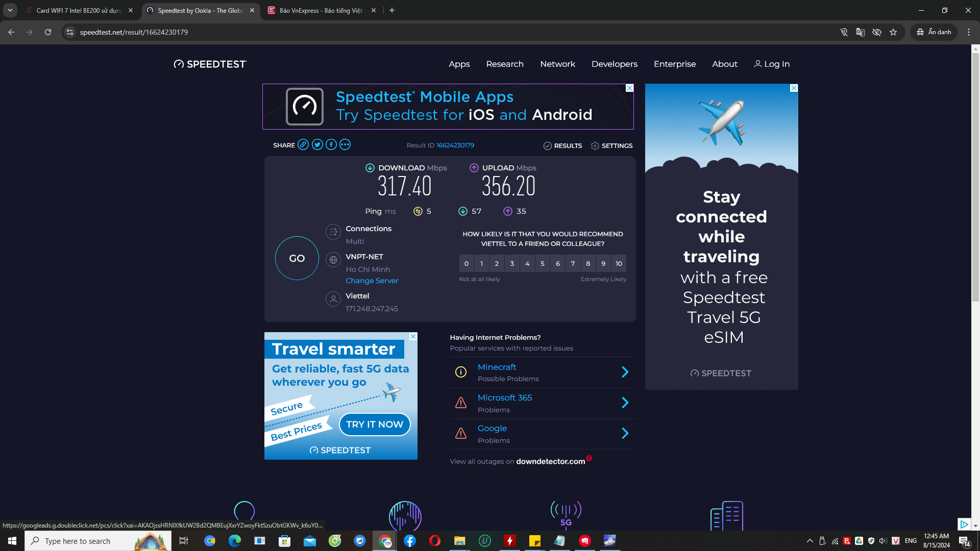Screen dimensions: 980x551
Task: Open the Network menu
Action: tap(558, 64)
